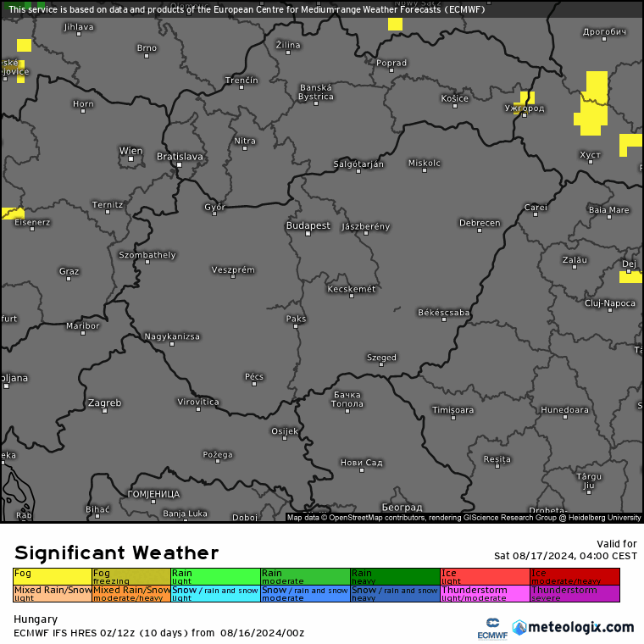Screen dimensions: 644x644
Task: Select the severe Thunderstorm legend swatch
Action: [x=575, y=593]
